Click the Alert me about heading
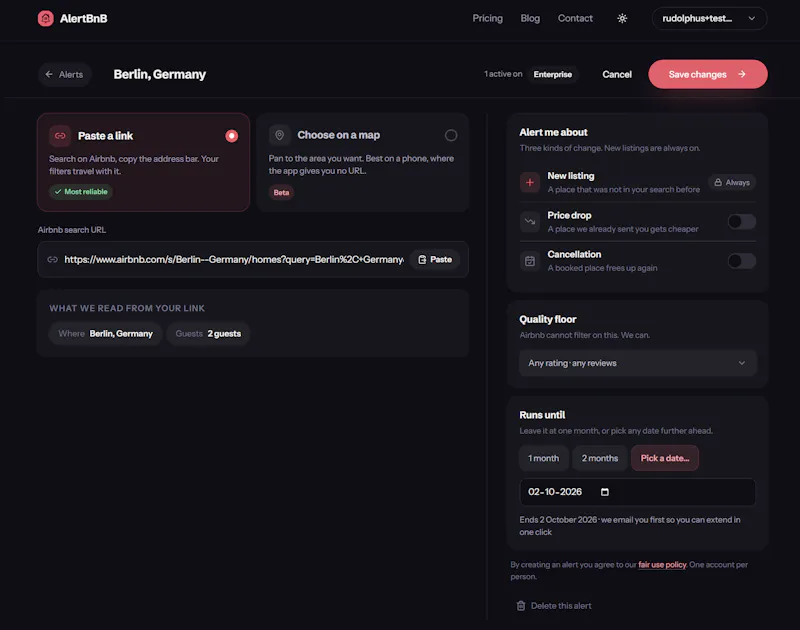Screen dimensions: 800x630 553,132
